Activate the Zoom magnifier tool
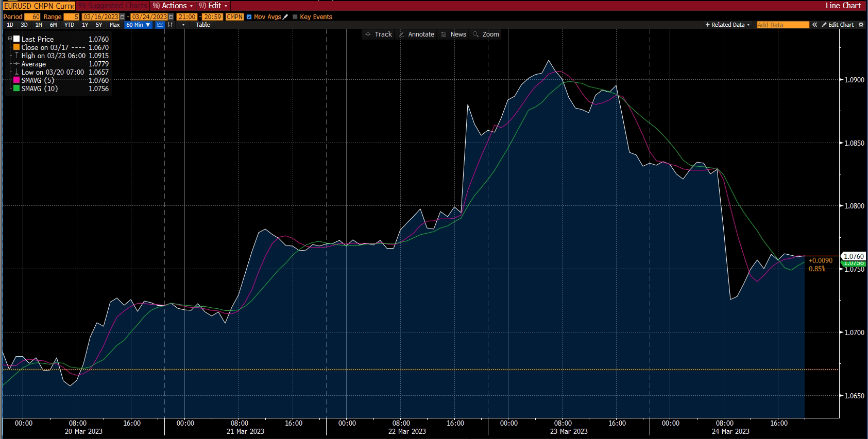 (x=486, y=34)
